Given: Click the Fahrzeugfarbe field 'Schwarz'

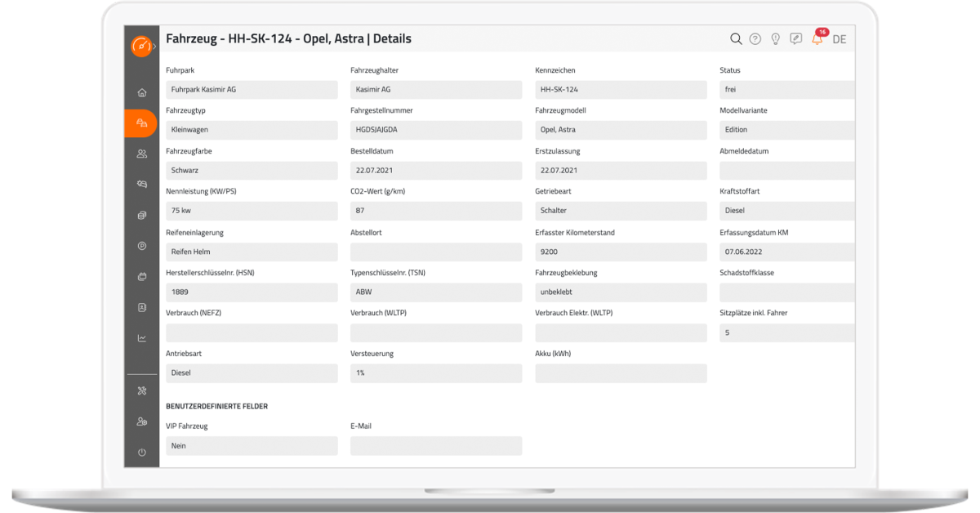Looking at the screenshot, I should [252, 171].
